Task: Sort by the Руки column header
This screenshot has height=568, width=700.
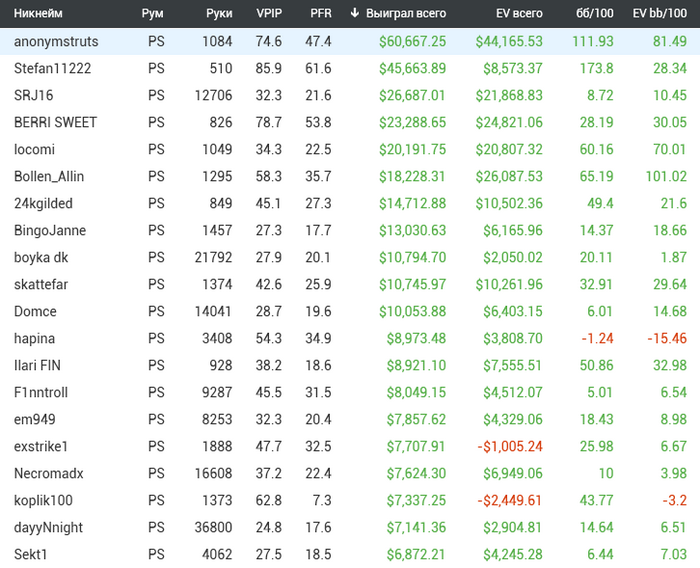Action: tap(219, 13)
